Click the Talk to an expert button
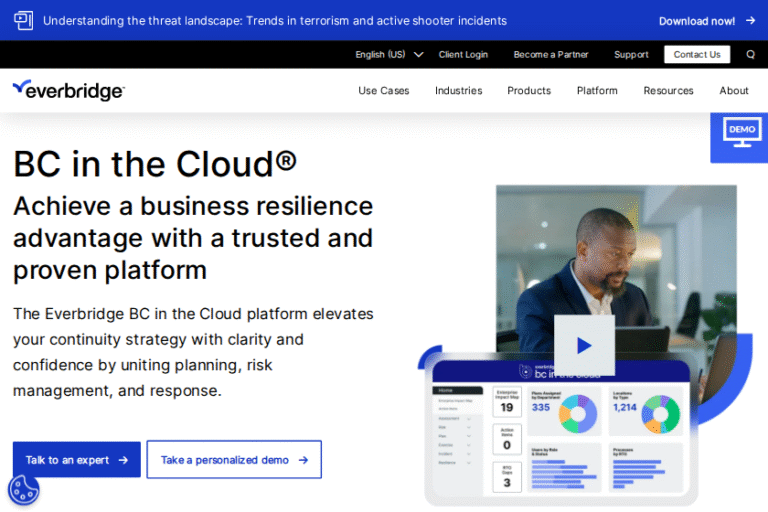768x512 pixels. coord(77,460)
